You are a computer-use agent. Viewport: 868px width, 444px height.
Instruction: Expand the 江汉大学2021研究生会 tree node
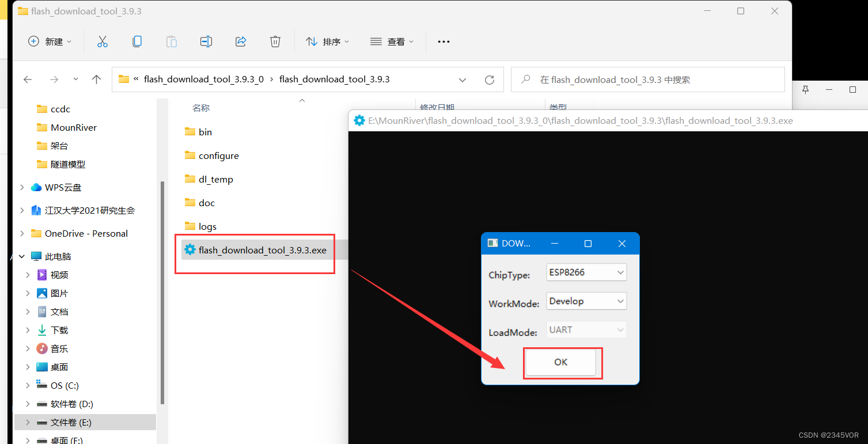click(x=22, y=210)
